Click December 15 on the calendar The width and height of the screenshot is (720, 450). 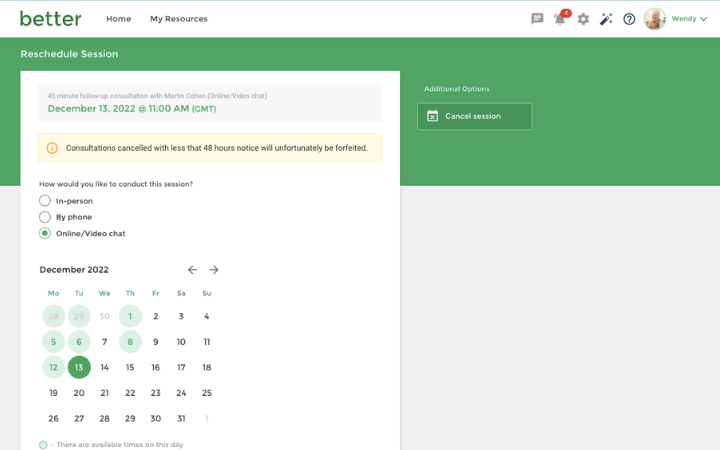click(x=130, y=367)
